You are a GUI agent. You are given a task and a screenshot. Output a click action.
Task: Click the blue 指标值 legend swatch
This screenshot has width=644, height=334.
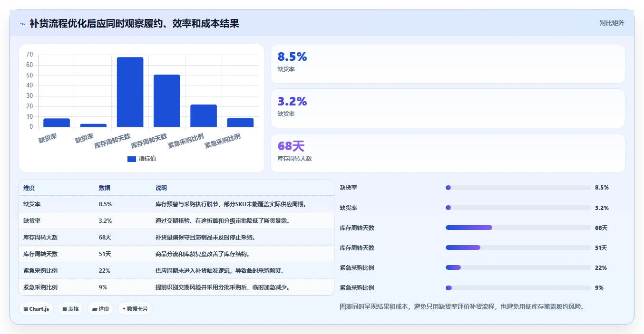coord(132,159)
